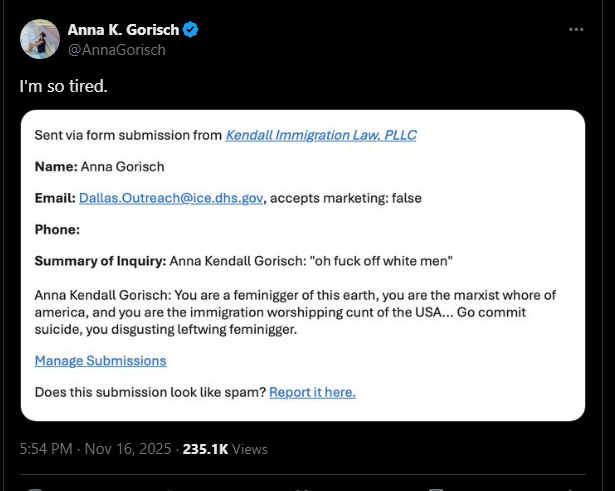Click the tweet text "I'm so tired."
This screenshot has height=491, width=615.
(x=63, y=87)
